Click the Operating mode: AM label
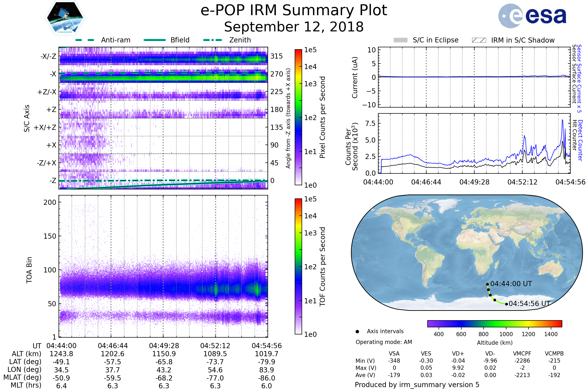 click(384, 342)
